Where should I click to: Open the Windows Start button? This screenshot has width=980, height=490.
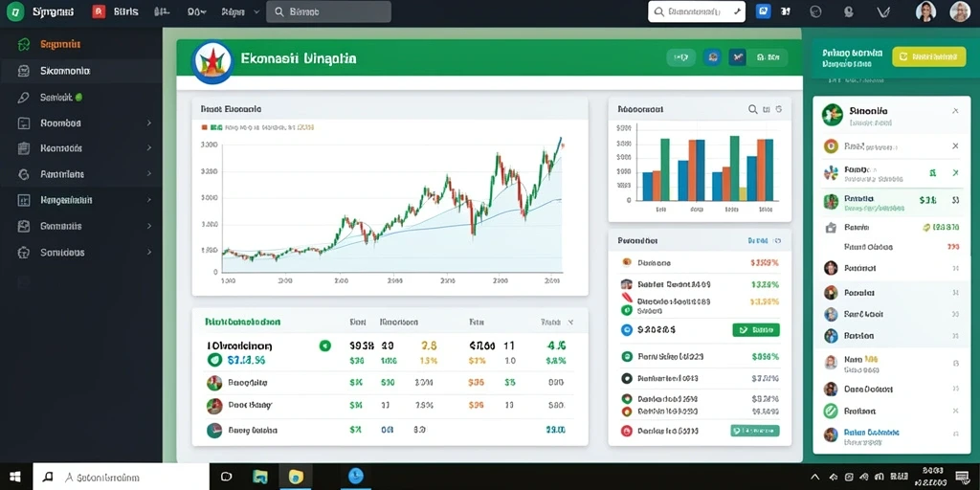pyautogui.click(x=15, y=477)
